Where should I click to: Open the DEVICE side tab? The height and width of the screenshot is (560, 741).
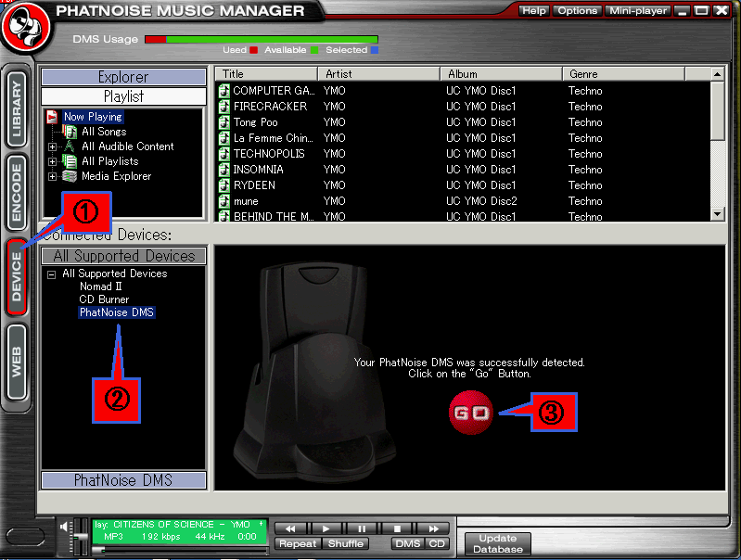tap(17, 277)
